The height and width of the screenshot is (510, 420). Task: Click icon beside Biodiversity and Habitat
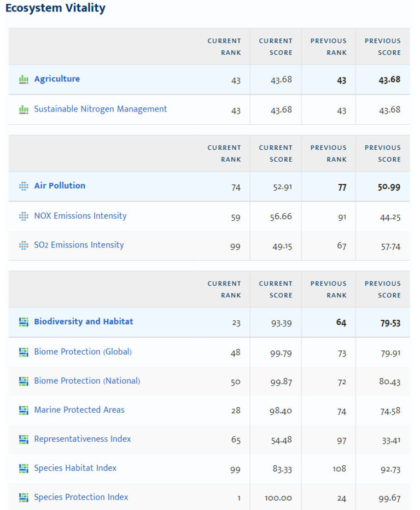coord(24,322)
